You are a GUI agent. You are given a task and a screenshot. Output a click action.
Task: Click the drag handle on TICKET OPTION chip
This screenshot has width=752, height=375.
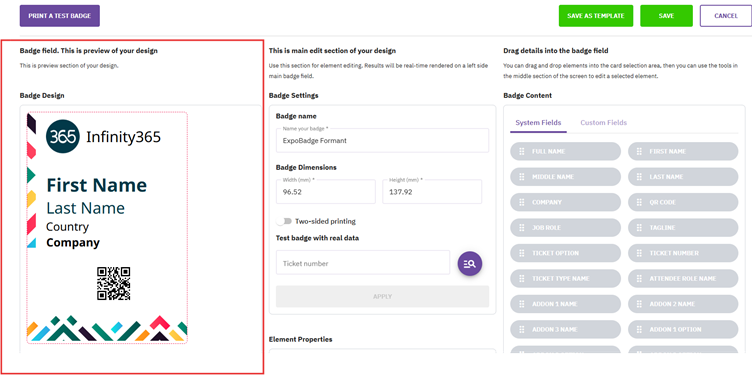(521, 253)
